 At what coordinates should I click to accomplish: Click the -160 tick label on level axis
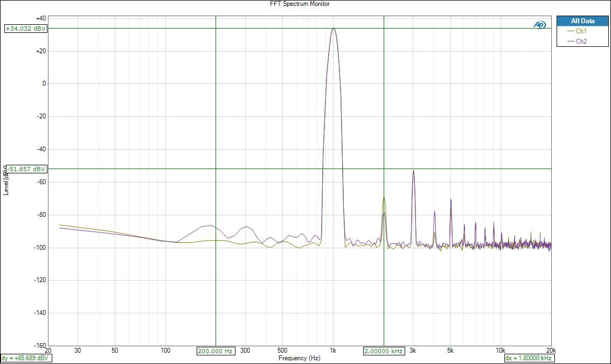pyautogui.click(x=40, y=345)
